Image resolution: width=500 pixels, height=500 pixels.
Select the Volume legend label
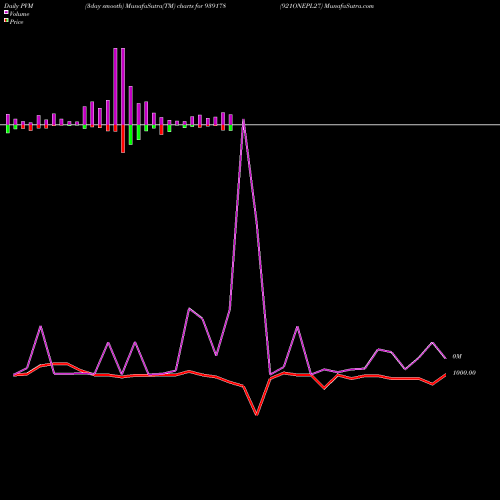click(19, 14)
